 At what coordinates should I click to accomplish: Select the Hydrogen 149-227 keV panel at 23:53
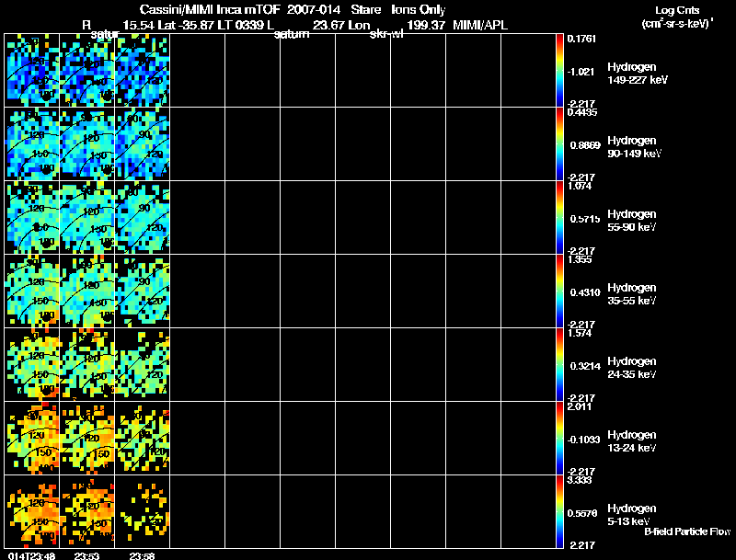click(x=86, y=71)
